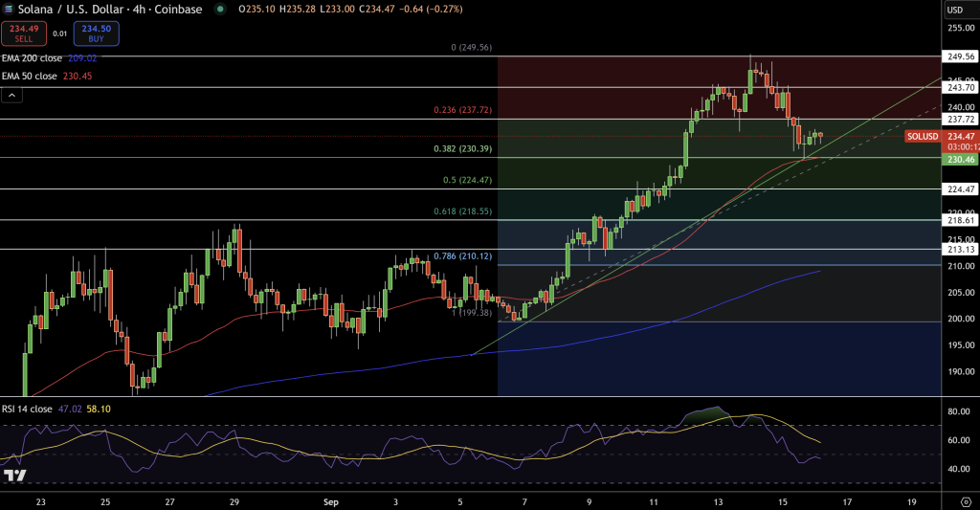Click the blue BUY 234.50 button

pos(97,33)
